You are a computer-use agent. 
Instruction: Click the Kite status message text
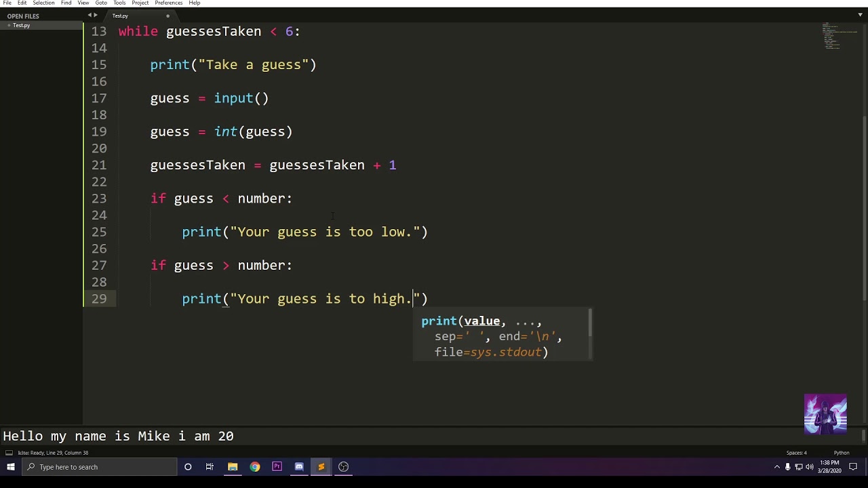(x=53, y=453)
